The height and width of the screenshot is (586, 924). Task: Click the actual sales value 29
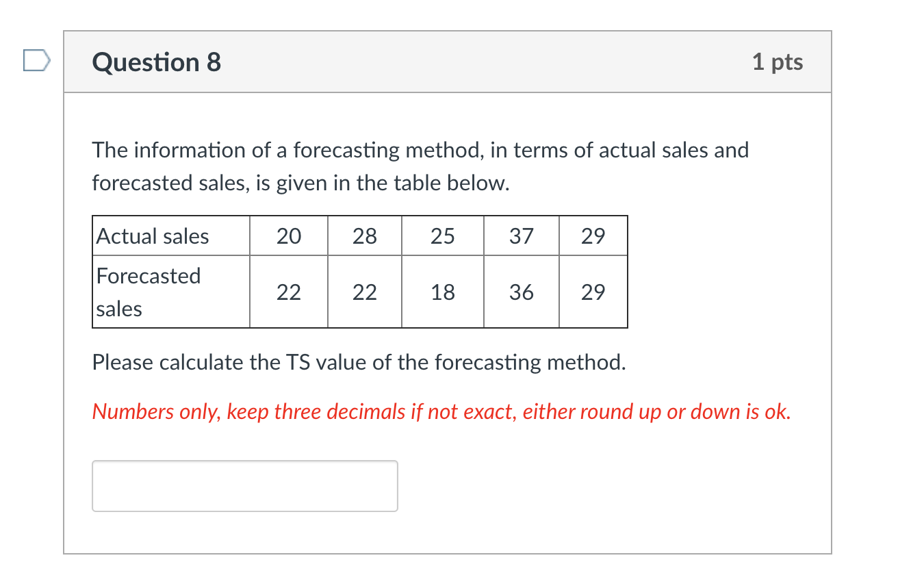tap(593, 235)
